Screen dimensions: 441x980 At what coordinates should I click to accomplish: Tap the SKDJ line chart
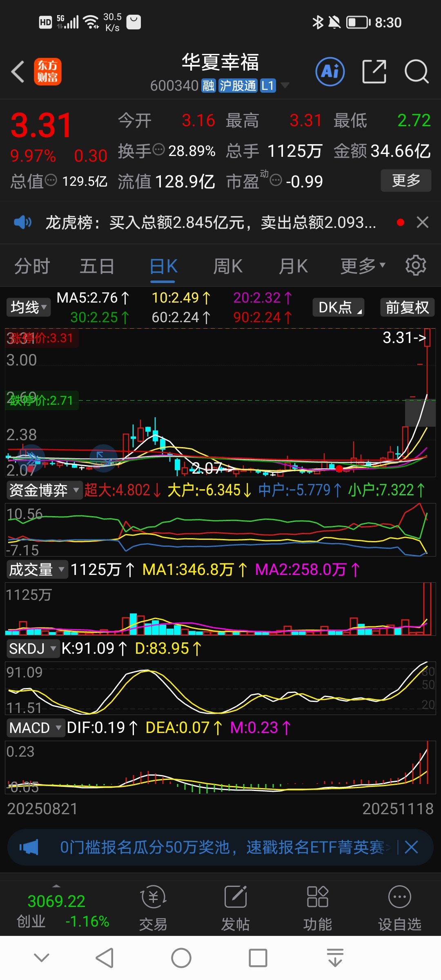tap(220, 688)
